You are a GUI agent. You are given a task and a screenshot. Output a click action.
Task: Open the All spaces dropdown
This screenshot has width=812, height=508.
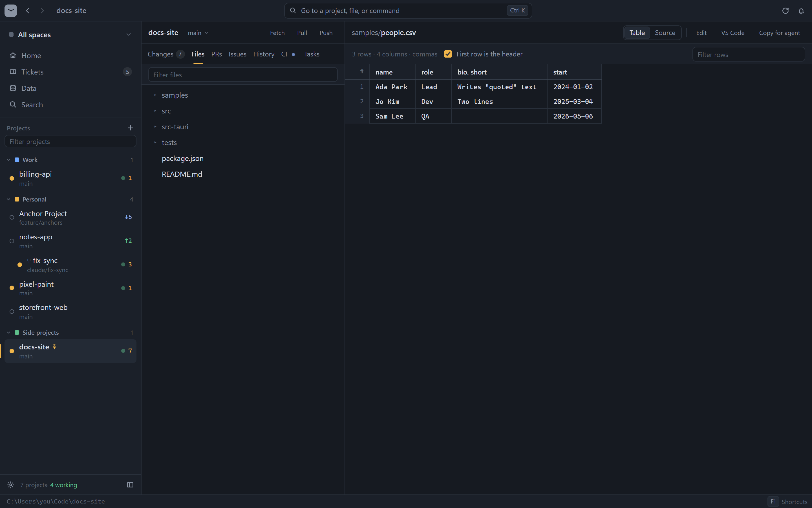coord(70,35)
